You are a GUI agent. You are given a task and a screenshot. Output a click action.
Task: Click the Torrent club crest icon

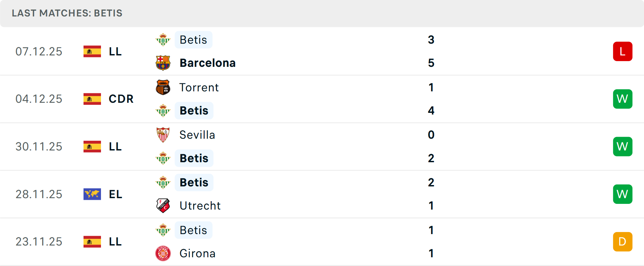tap(163, 87)
